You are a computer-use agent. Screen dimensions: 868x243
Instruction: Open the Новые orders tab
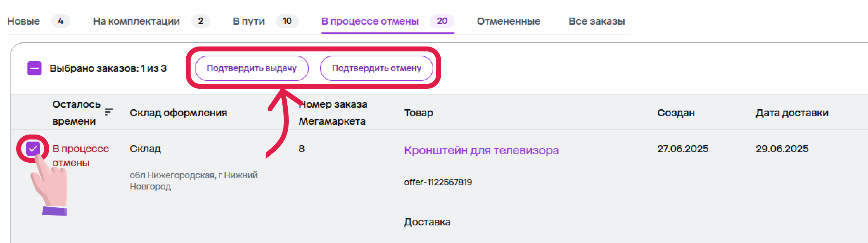pyautogui.click(x=24, y=21)
